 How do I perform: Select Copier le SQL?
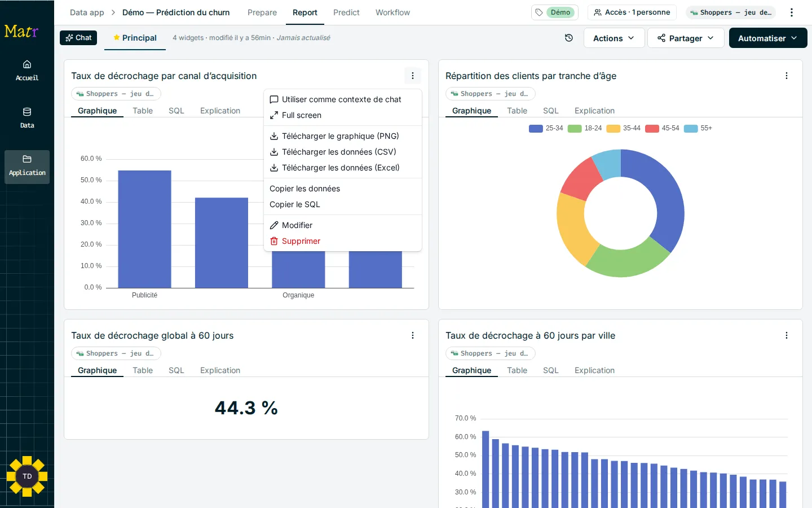(x=343, y=204)
